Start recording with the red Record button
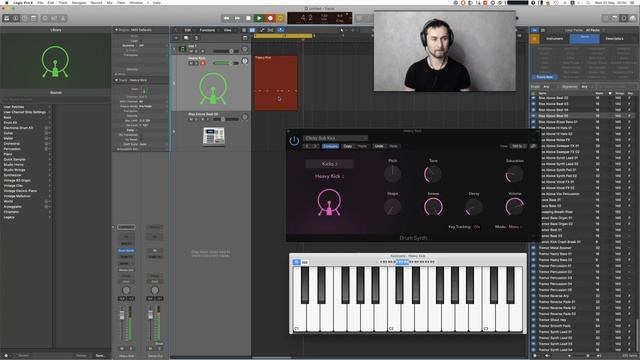 tap(270, 18)
